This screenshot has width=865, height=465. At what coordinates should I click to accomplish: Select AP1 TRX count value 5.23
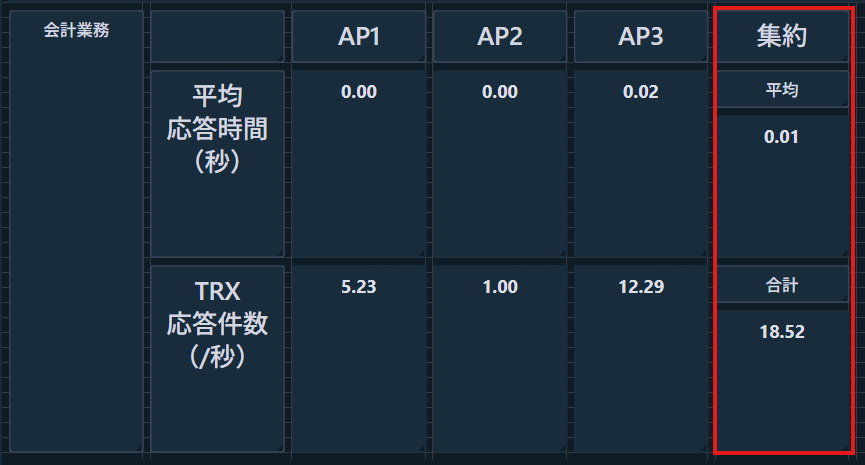(358, 287)
